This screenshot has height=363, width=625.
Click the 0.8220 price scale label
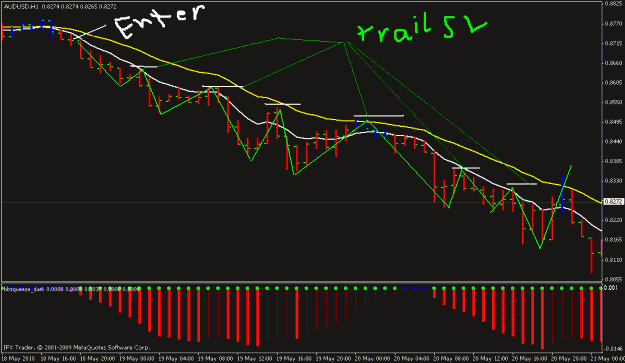(x=613, y=220)
